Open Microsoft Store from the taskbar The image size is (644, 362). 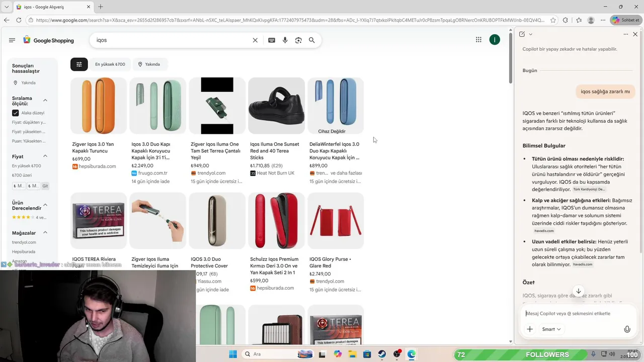click(367, 354)
